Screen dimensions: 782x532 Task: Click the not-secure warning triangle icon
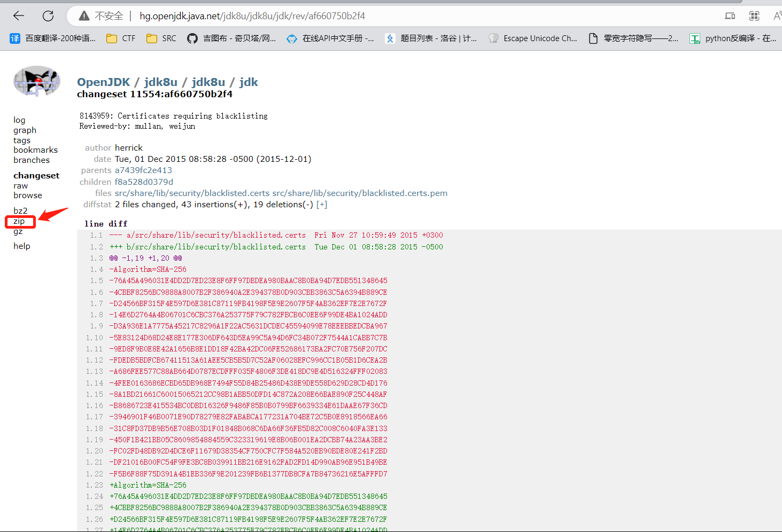click(84, 16)
